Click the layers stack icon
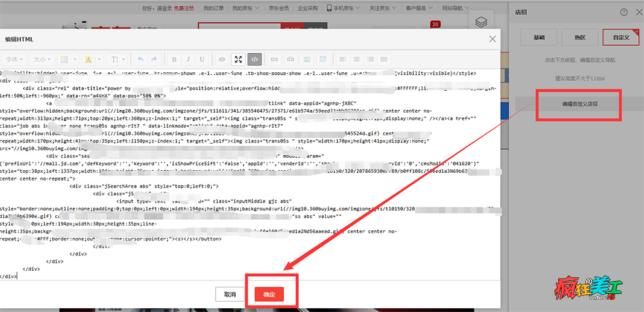The width and height of the screenshot is (644, 312). [481, 23]
